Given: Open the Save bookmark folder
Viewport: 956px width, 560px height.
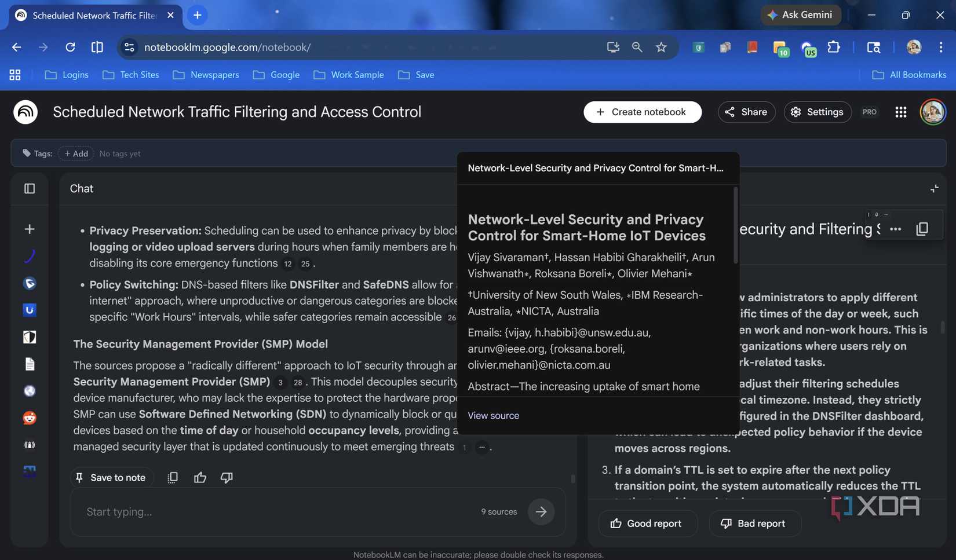Looking at the screenshot, I should (x=416, y=75).
